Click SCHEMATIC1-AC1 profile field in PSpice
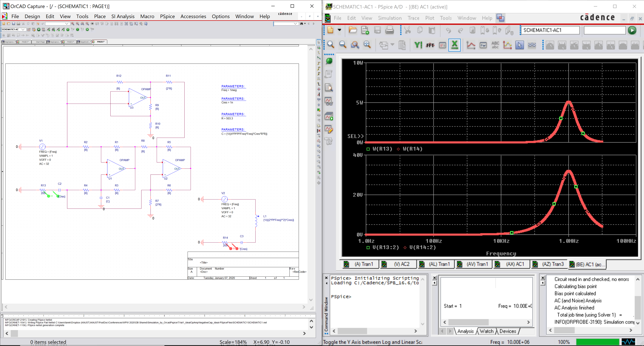 point(550,30)
